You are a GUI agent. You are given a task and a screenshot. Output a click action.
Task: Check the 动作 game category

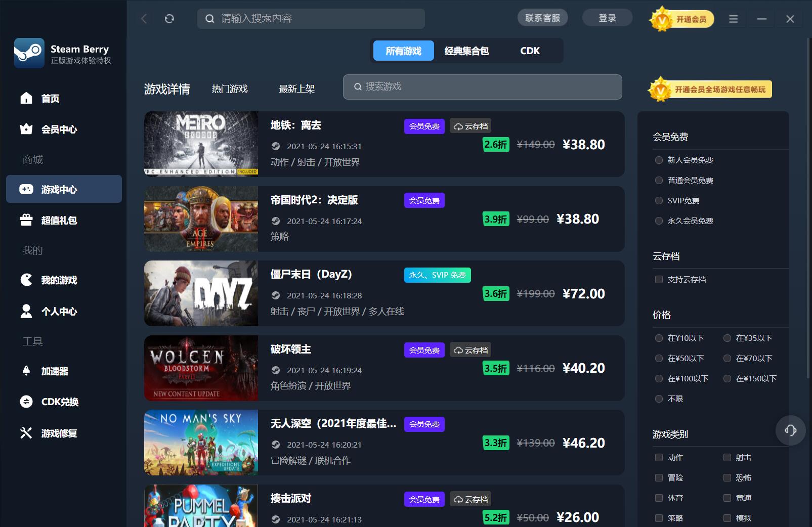point(659,457)
